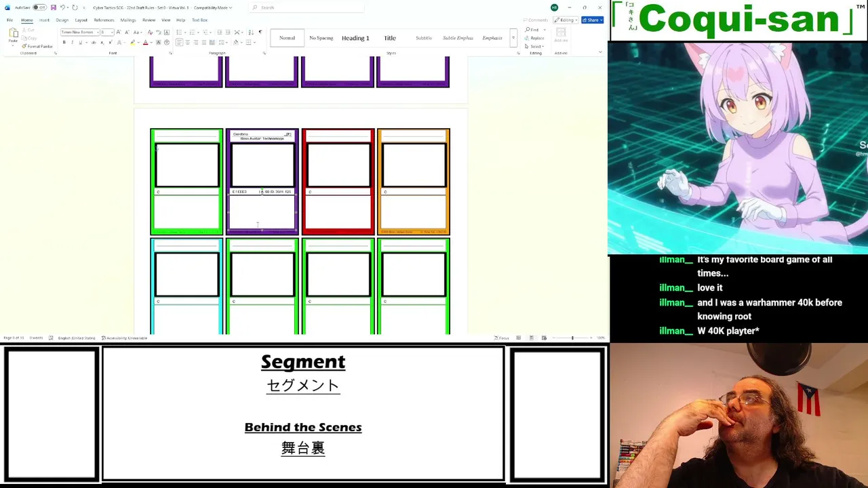The width and height of the screenshot is (868, 488).
Task: Apply the No Spacing style
Action: [x=321, y=38]
